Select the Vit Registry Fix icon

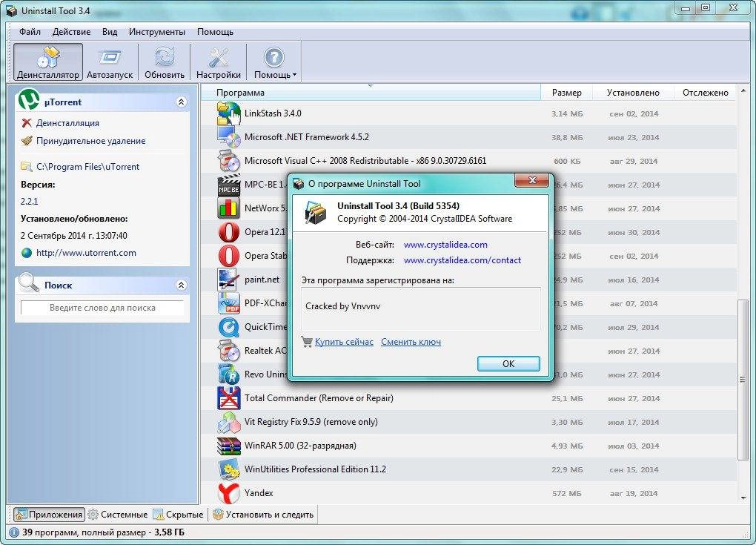click(228, 421)
